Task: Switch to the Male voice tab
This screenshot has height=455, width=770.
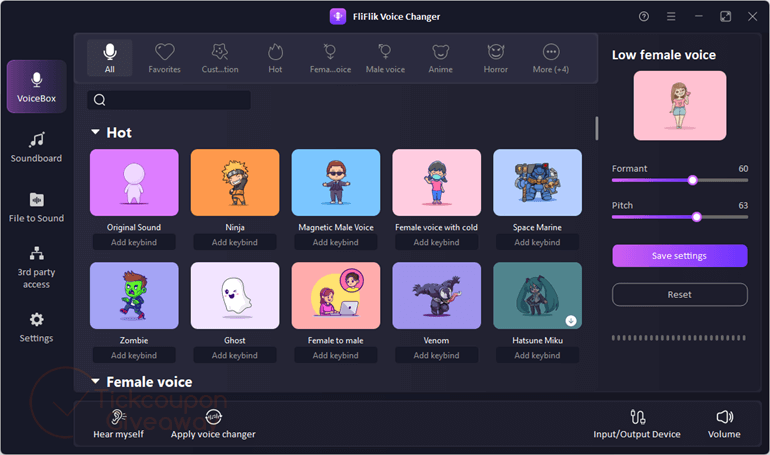Action: [385, 58]
